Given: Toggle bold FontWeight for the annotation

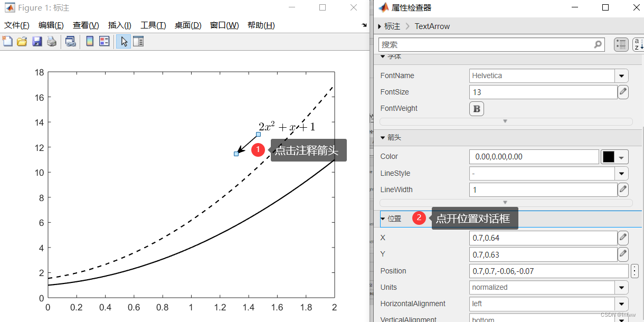Looking at the screenshot, I should [x=476, y=108].
